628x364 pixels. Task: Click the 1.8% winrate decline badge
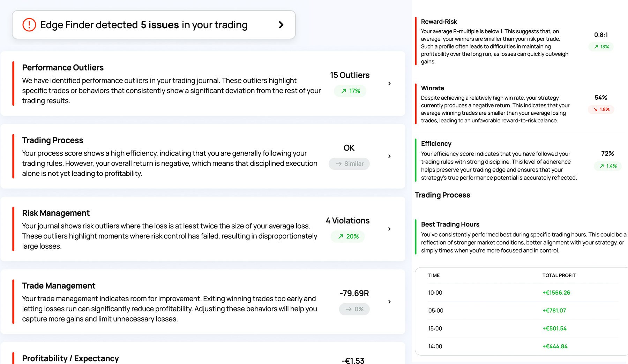(x=601, y=109)
